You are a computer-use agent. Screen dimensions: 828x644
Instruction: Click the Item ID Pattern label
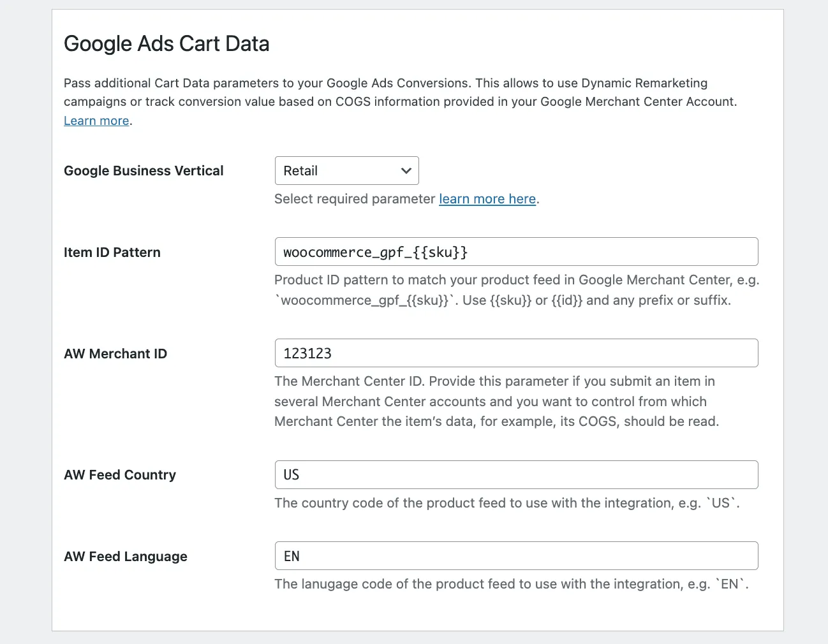pos(112,252)
